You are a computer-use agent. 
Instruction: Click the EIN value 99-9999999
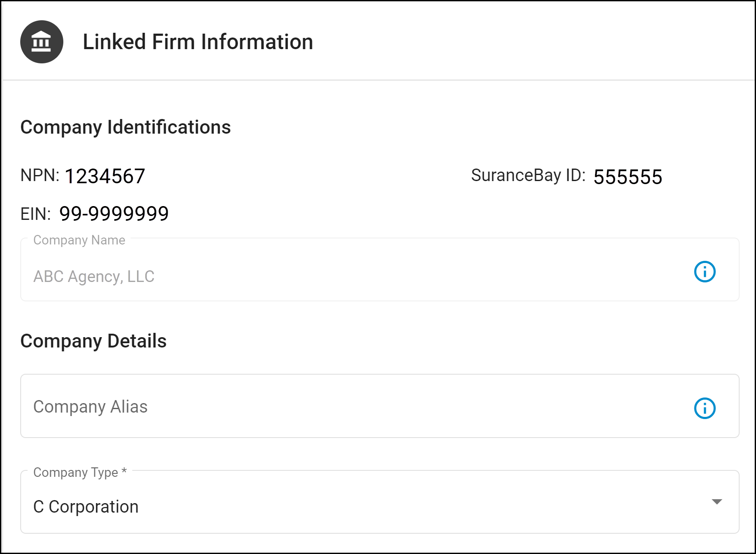coord(114,213)
